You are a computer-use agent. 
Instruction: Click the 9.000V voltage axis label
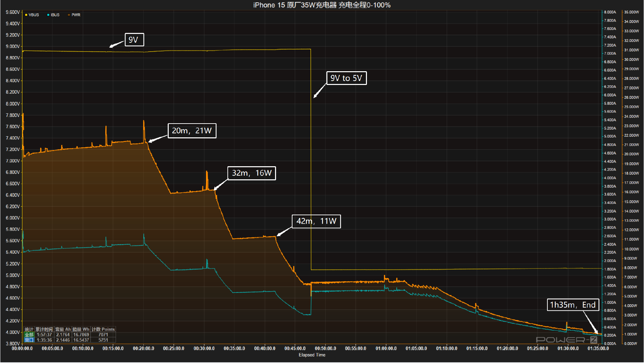[x=13, y=46]
